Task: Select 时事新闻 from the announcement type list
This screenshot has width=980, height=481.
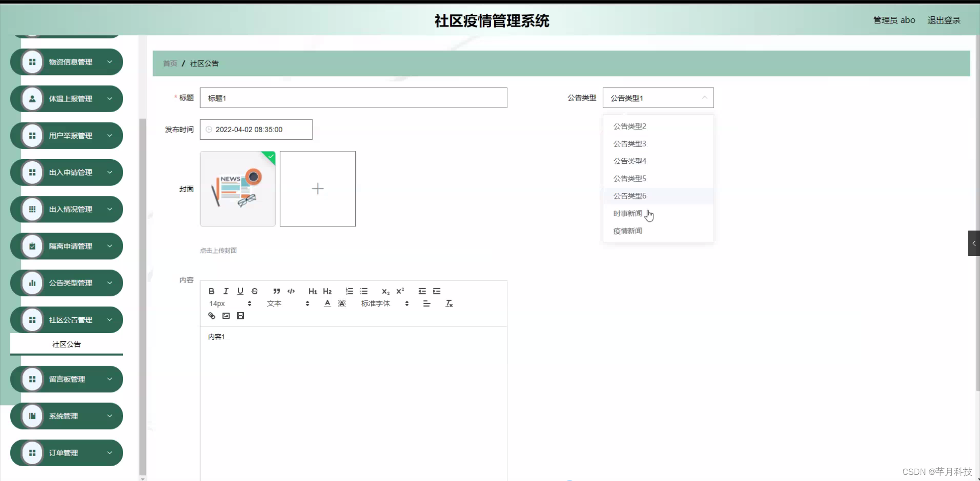Action: click(x=627, y=213)
